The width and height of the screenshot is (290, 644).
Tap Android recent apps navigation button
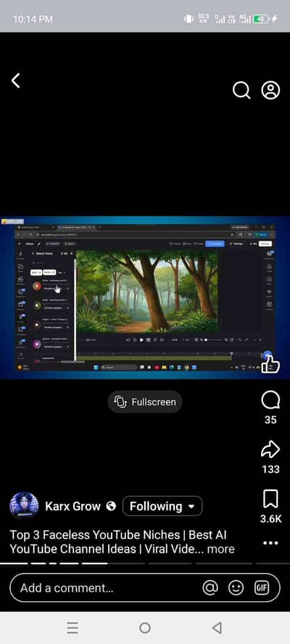[72, 627]
